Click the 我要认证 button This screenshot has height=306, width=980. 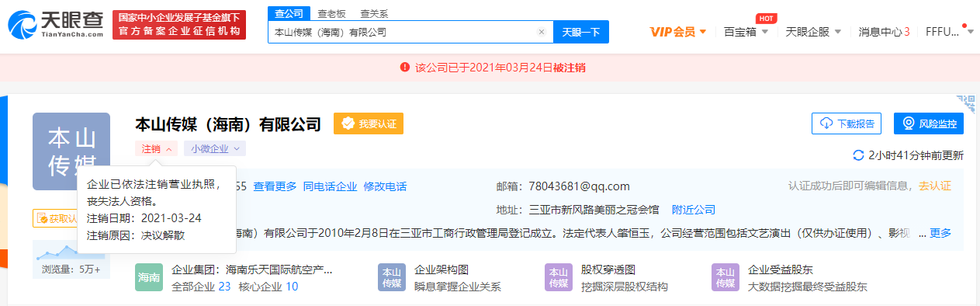pos(369,123)
